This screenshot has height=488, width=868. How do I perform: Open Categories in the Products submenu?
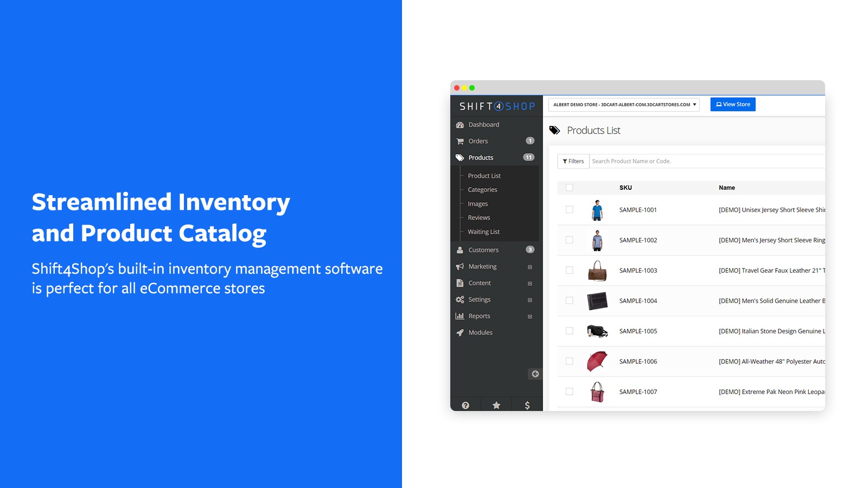(x=482, y=190)
